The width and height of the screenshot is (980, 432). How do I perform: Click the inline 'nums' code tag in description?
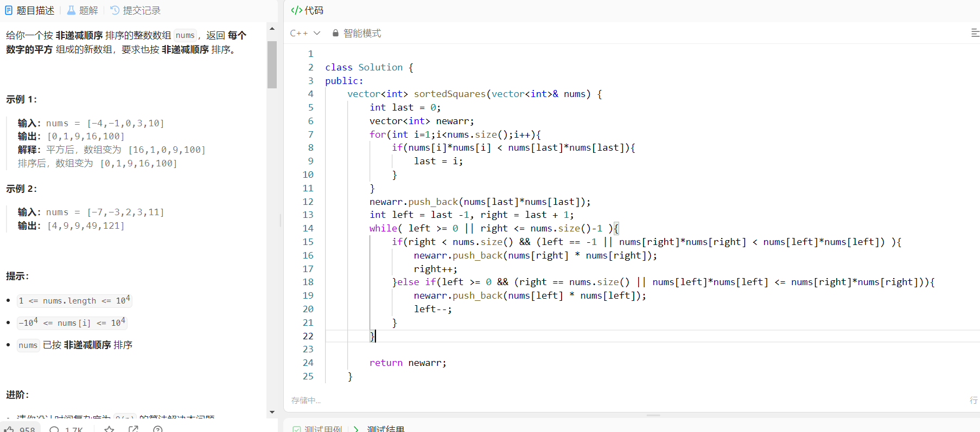click(x=185, y=35)
